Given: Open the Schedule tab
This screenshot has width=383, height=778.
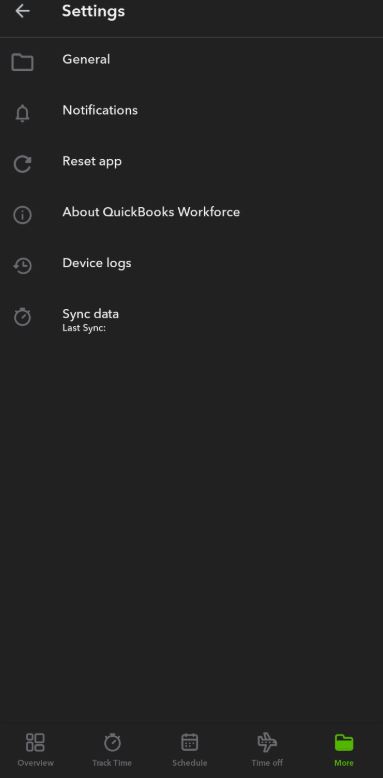Looking at the screenshot, I should (x=190, y=750).
